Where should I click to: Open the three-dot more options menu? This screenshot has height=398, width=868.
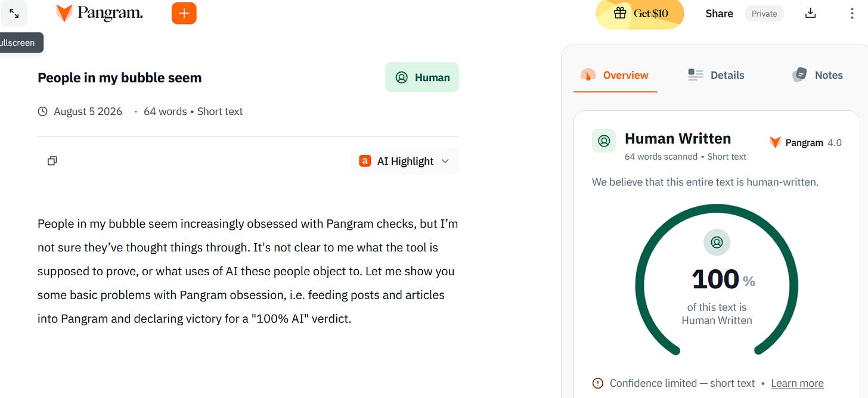(851, 13)
